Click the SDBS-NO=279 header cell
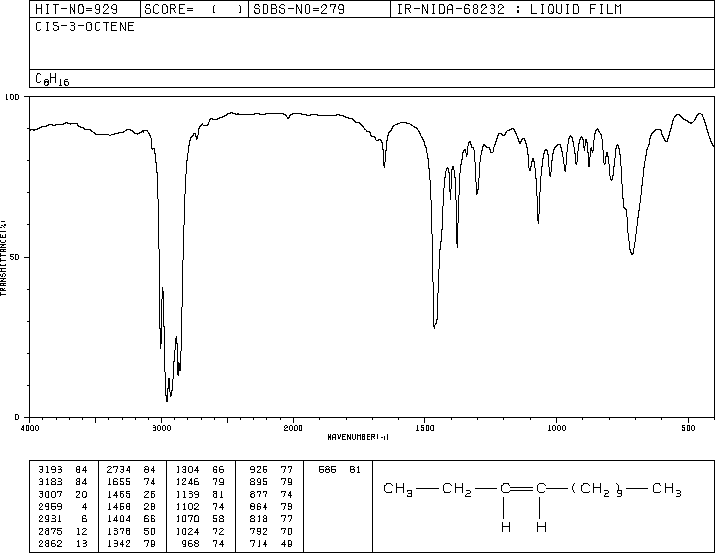Screen dimensions: 715x553 [319, 9]
